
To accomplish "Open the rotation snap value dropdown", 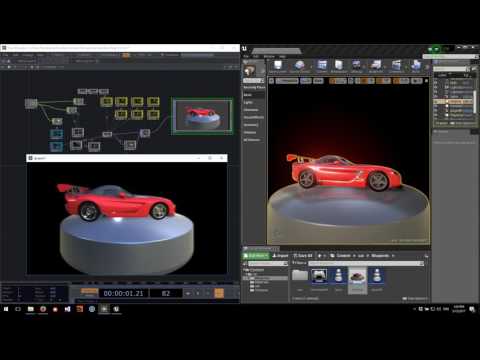I will (x=387, y=81).
